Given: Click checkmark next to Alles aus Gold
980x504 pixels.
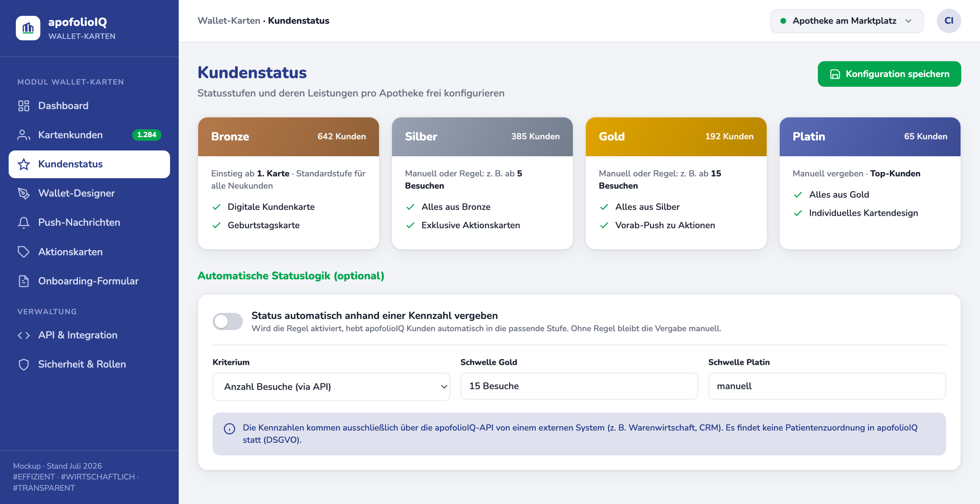Looking at the screenshot, I should pos(798,195).
